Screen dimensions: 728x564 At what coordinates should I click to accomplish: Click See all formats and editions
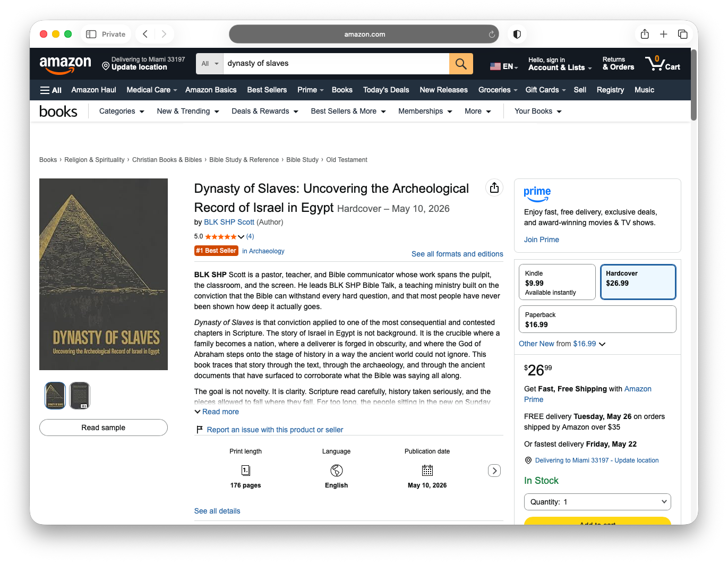click(x=457, y=254)
